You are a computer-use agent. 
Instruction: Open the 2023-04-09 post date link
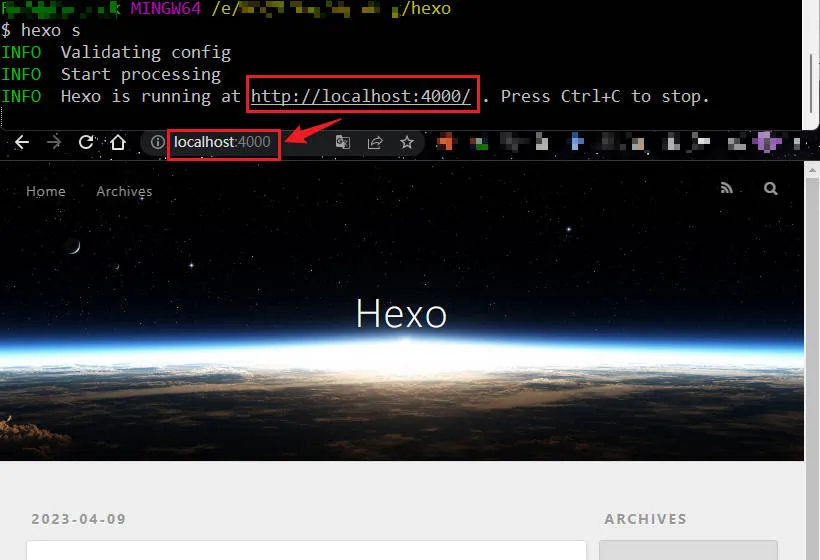[x=78, y=519]
